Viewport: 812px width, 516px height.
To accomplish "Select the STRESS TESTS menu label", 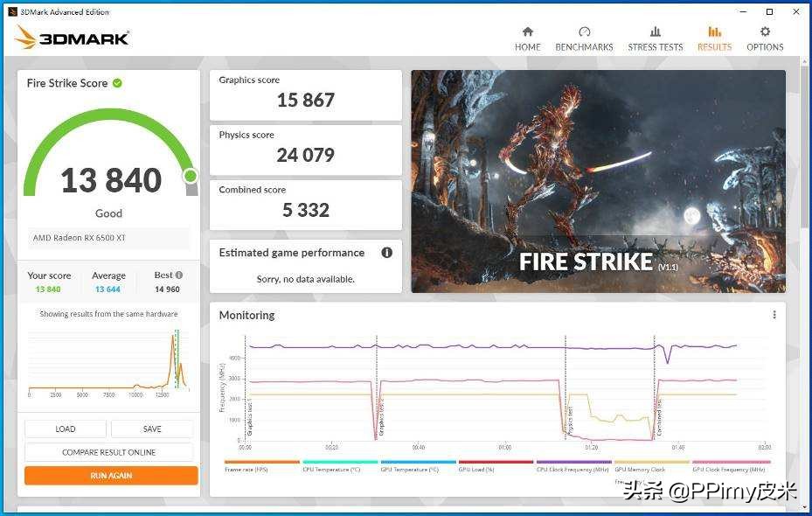I will (x=655, y=47).
